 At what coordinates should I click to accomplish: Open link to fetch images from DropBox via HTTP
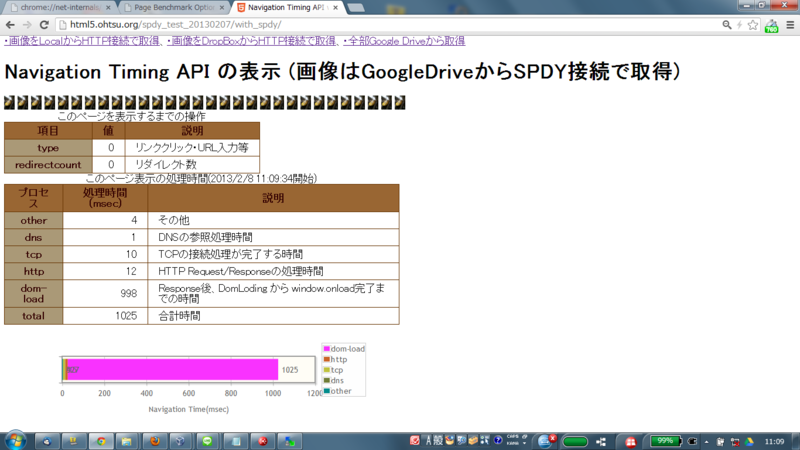[252, 41]
